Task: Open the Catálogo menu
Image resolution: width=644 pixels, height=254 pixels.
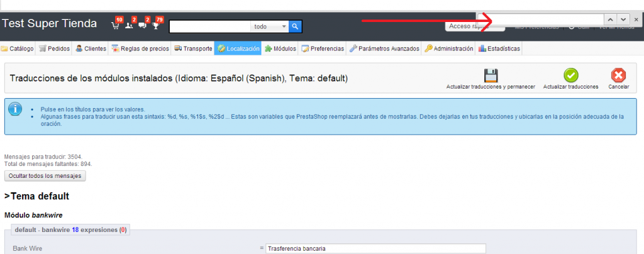Action: pos(18,48)
